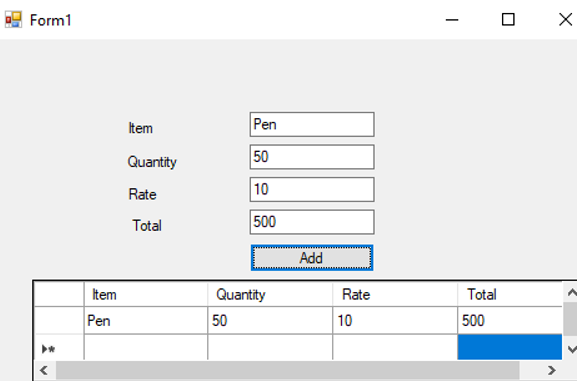Select the Pen cell in the grid
577x381 pixels.
(x=146, y=321)
